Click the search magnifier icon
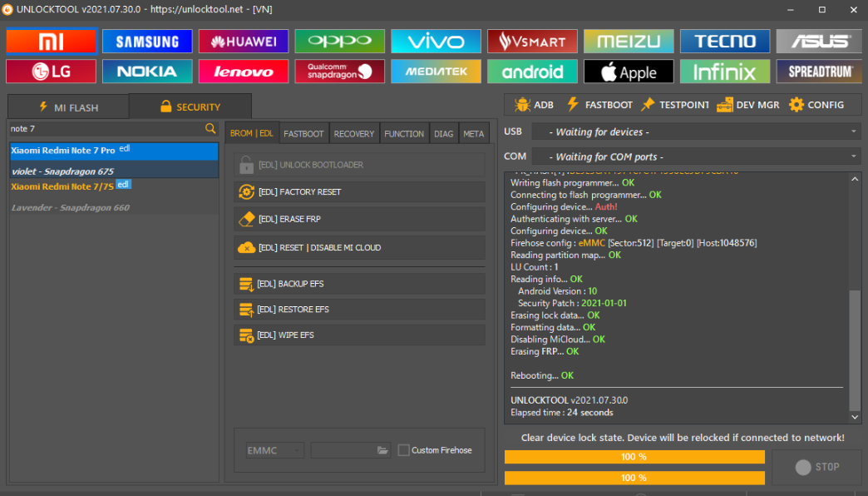868x496 pixels. point(210,128)
